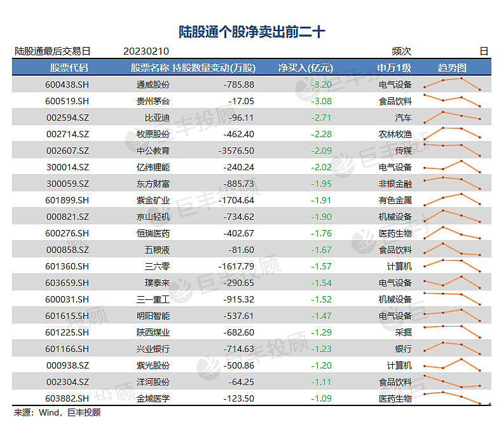The height and width of the screenshot is (434, 504).
Task: Click stock code 600438.SH
Action: pos(67,85)
